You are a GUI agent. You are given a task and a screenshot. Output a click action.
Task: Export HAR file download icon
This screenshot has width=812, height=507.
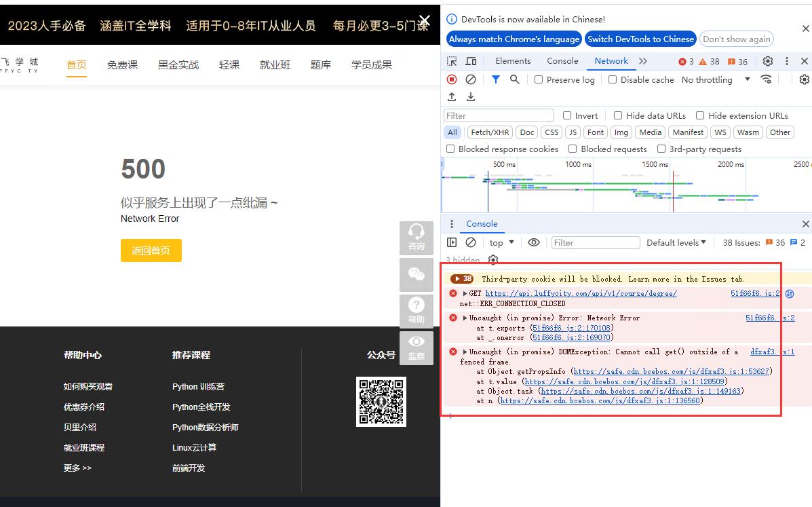[471, 97]
